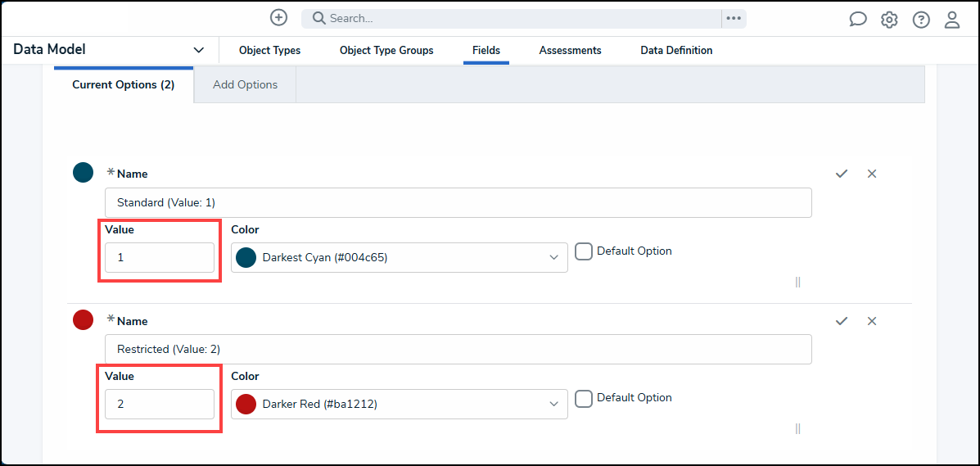The width and height of the screenshot is (980, 466).
Task: Confirm the Restricted option with checkmark
Action: coord(842,321)
